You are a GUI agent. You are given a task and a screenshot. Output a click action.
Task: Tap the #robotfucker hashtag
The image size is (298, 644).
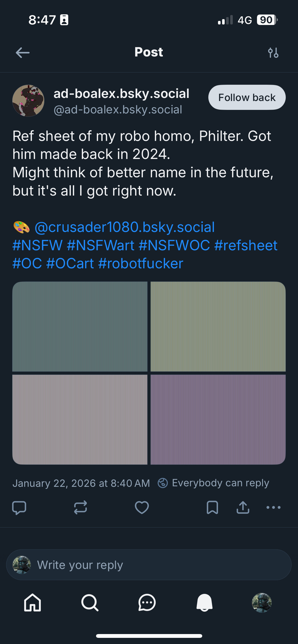[141, 264]
